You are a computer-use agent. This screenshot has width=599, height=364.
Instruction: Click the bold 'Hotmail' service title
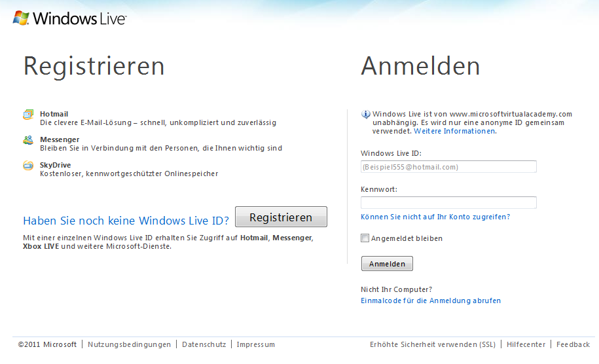[54, 114]
